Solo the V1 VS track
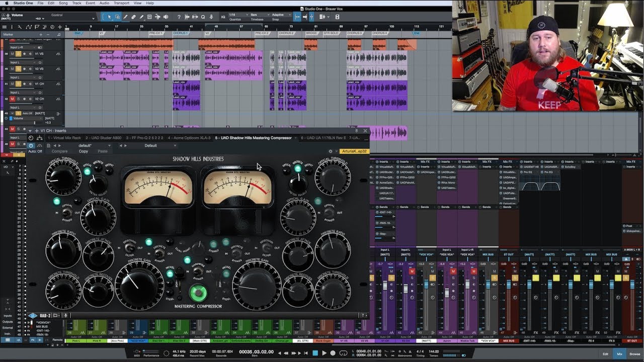 pos(19,54)
